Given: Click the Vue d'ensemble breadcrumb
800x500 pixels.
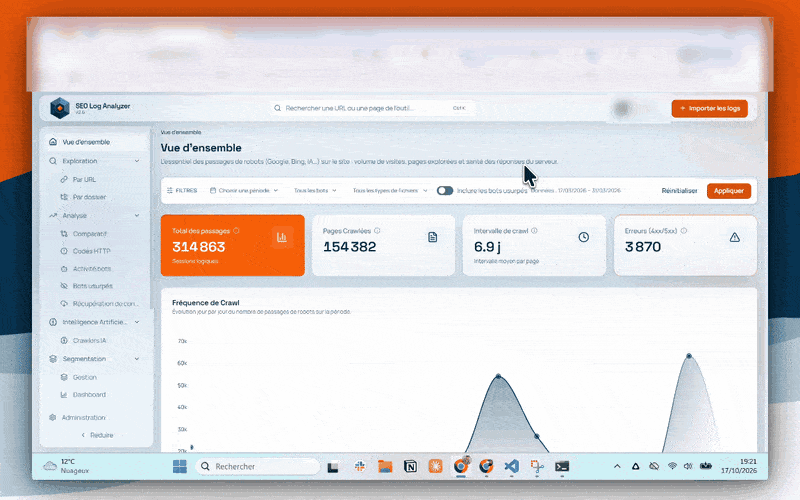Looking at the screenshot, I should pyautogui.click(x=181, y=132).
